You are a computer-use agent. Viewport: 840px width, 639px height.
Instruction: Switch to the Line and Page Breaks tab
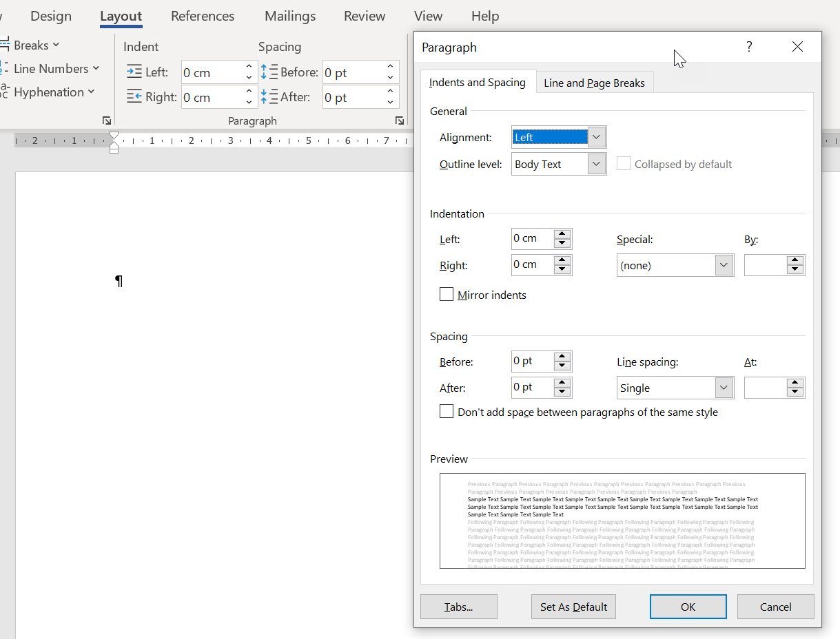click(x=594, y=82)
